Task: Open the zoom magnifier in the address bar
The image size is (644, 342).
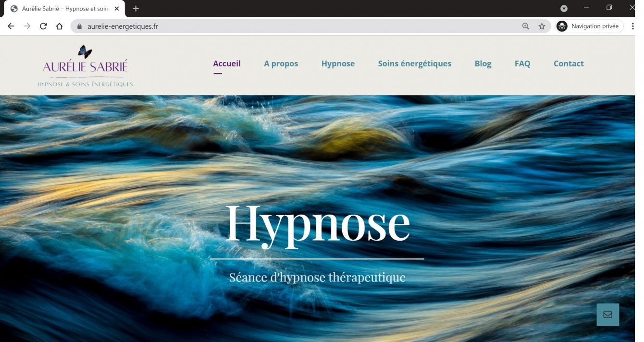Action: pyautogui.click(x=525, y=26)
